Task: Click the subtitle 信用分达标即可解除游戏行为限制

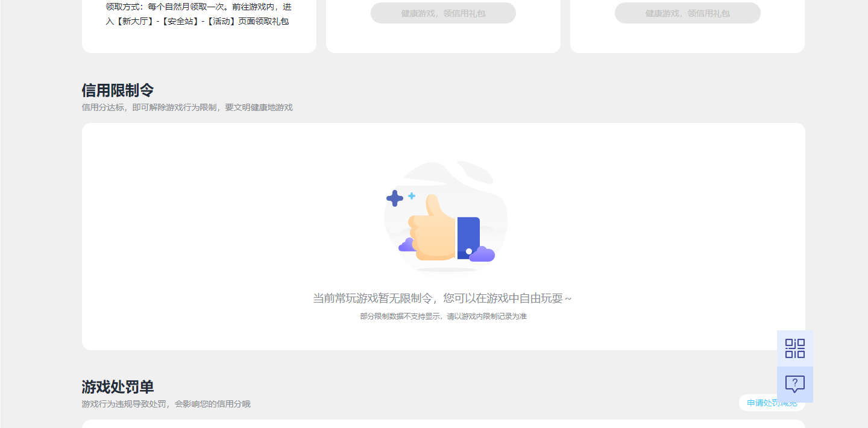Action: point(187,107)
